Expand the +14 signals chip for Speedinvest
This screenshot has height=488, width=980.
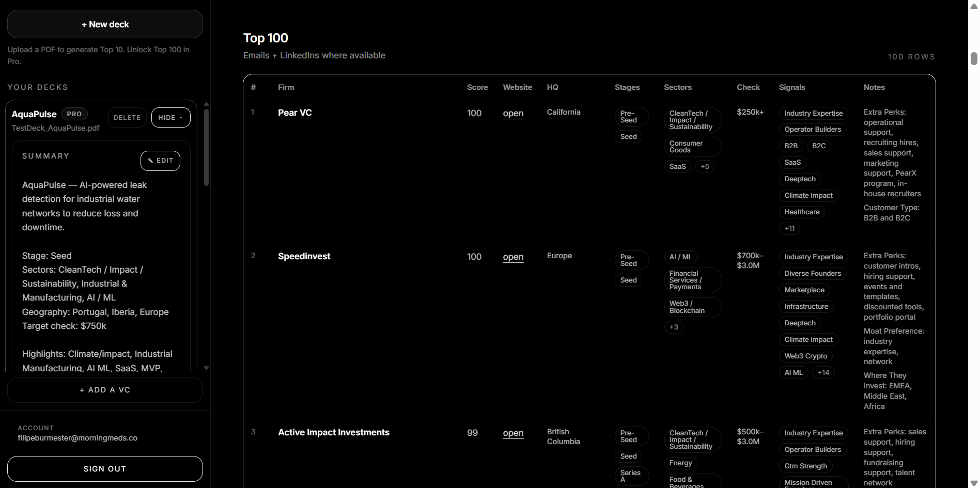click(x=823, y=372)
